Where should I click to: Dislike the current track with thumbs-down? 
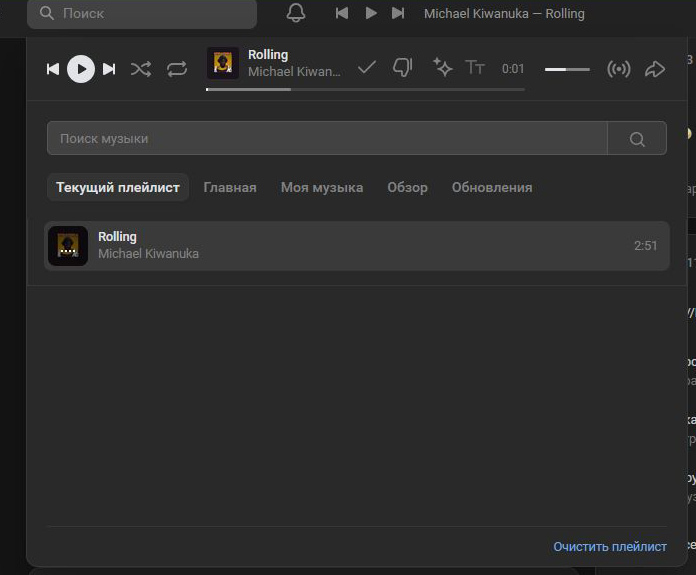point(403,67)
